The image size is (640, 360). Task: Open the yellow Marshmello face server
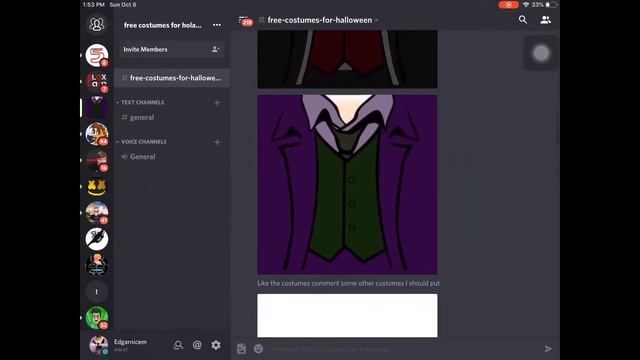(97, 187)
